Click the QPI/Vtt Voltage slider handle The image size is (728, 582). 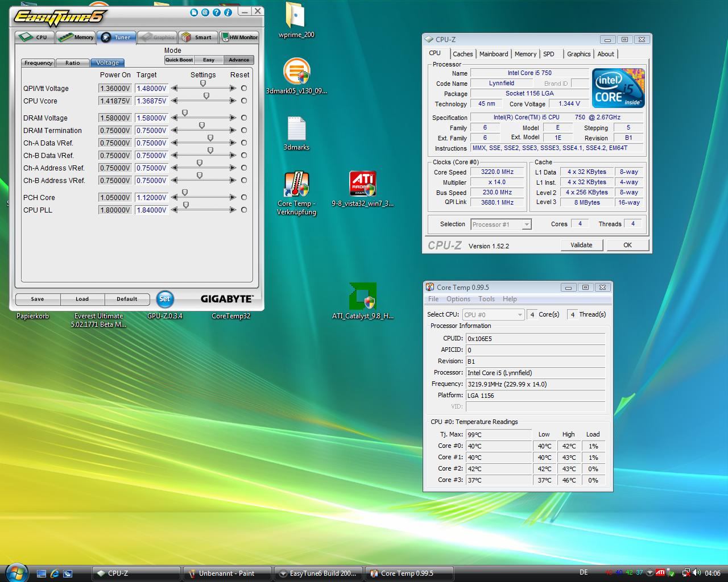203,84
